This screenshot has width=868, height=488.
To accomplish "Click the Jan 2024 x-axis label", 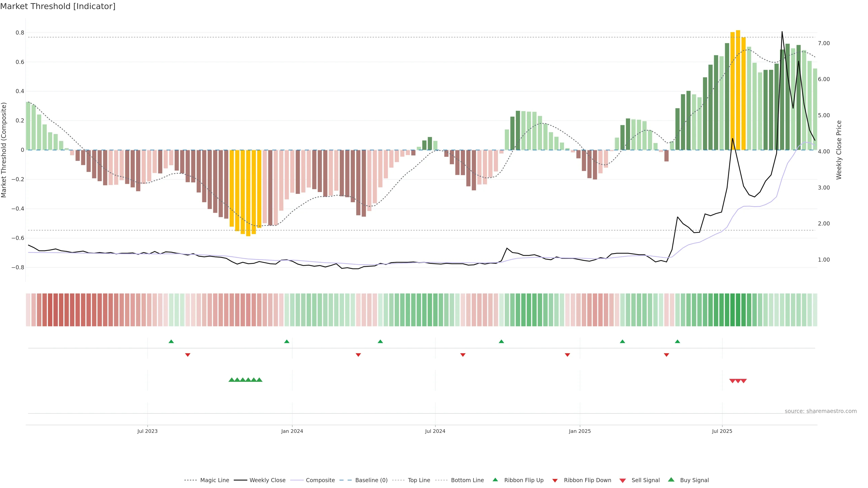I will [x=292, y=431].
